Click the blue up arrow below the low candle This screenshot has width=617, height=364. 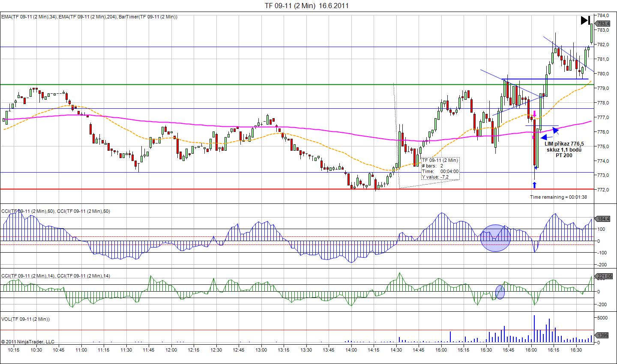pos(534,185)
